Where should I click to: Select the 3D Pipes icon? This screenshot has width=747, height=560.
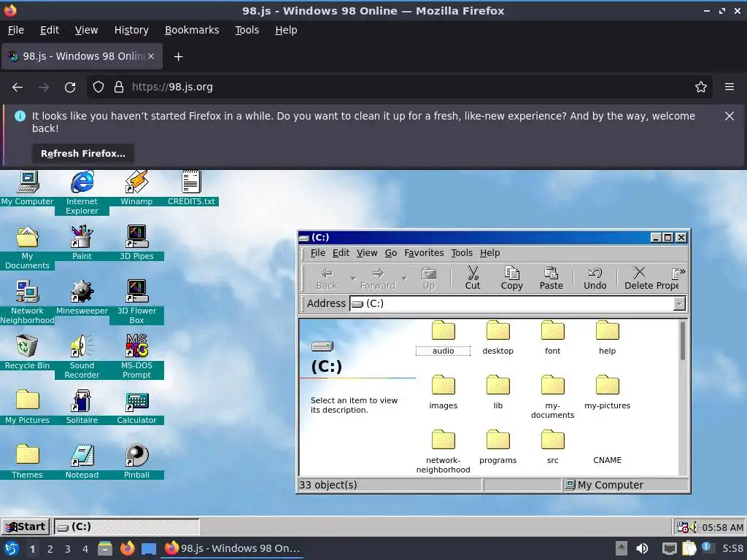[136, 243]
